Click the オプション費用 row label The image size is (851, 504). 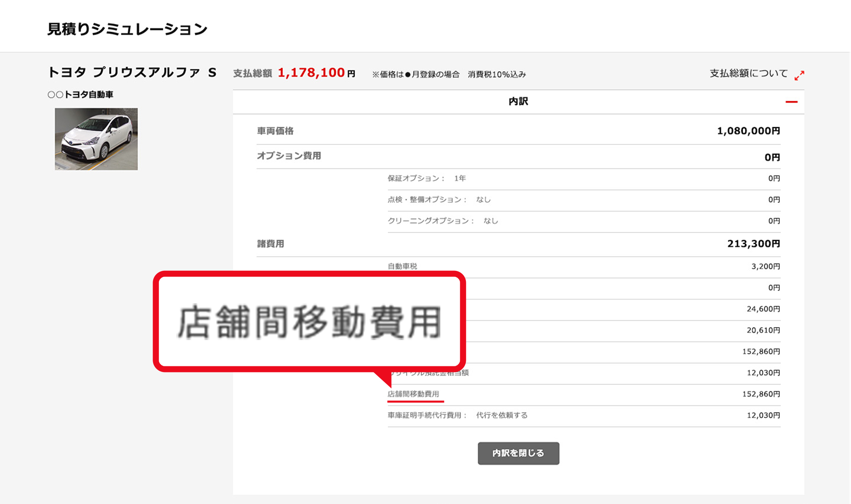point(289,156)
